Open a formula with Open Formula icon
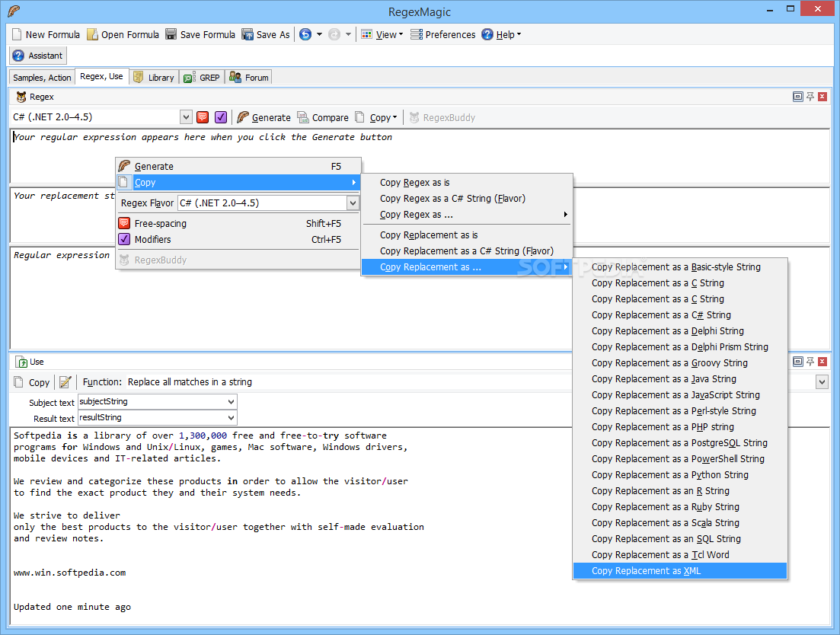This screenshot has height=635, width=840. click(93, 35)
